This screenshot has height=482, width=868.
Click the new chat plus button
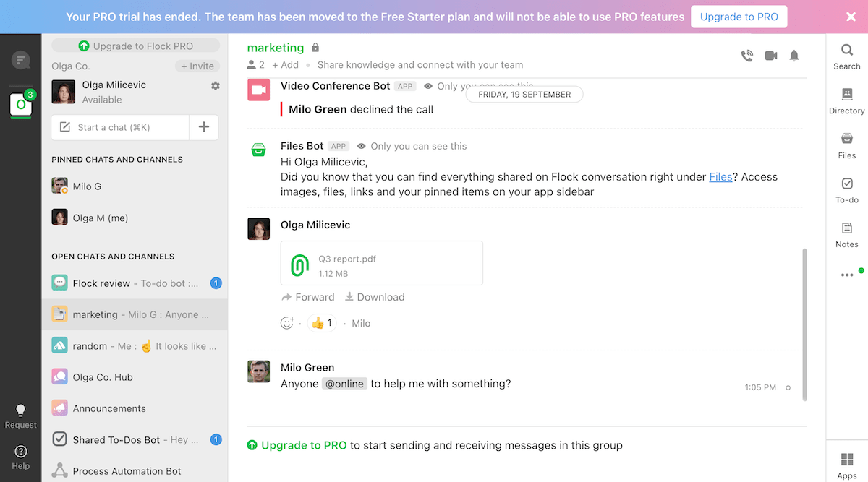pos(204,127)
